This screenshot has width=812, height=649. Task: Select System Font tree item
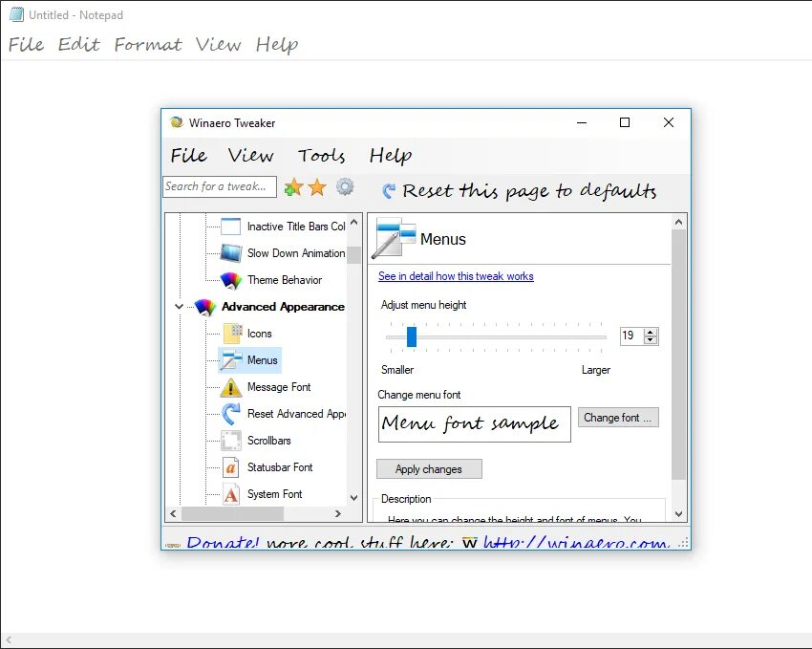(x=274, y=494)
